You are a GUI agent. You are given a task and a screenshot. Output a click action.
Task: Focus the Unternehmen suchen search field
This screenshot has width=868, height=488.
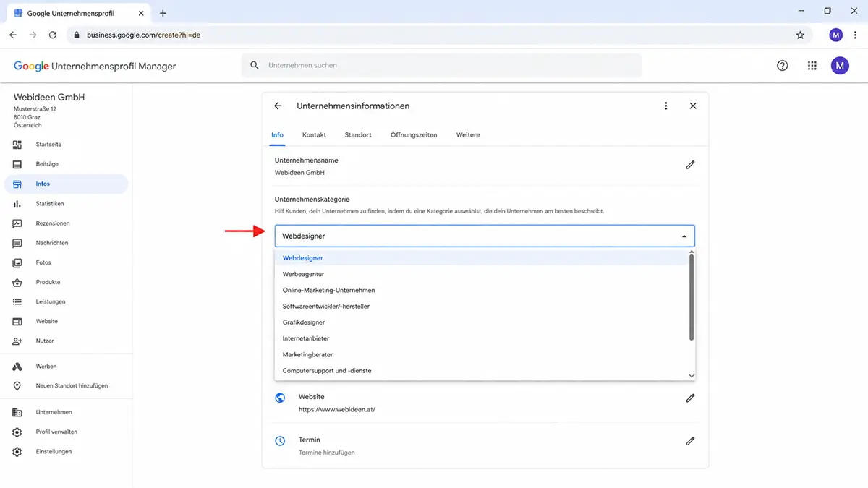click(x=441, y=65)
